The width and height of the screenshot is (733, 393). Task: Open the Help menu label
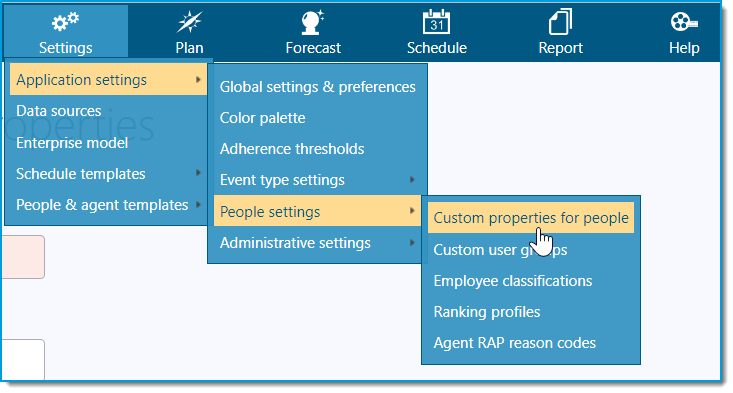click(x=684, y=48)
